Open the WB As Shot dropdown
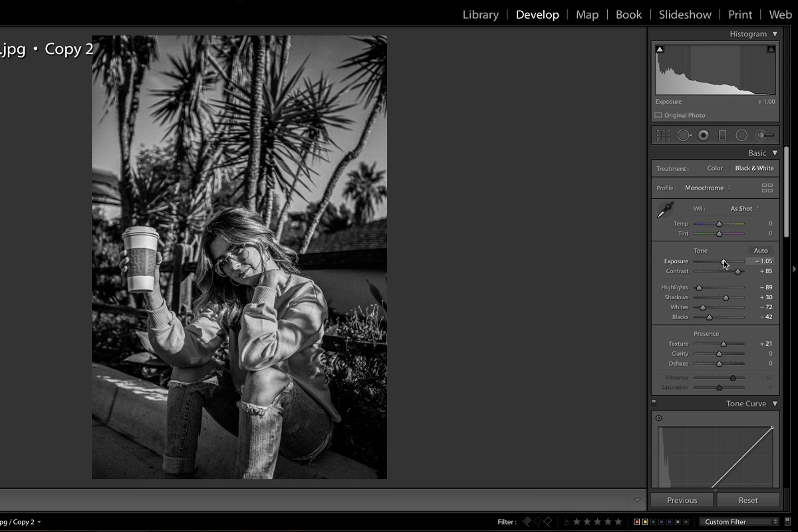This screenshot has width=798, height=532. tap(744, 209)
